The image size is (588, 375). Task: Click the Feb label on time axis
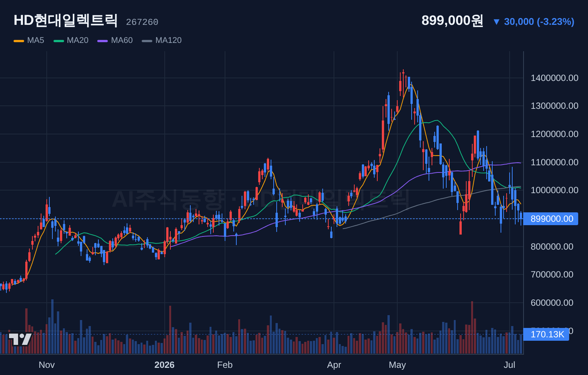(x=225, y=365)
